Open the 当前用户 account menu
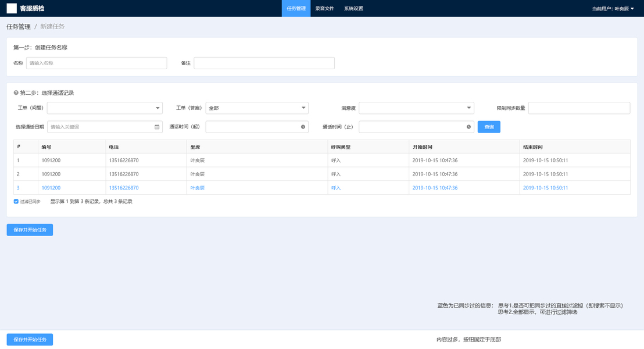The image size is (644, 349). coord(613,9)
